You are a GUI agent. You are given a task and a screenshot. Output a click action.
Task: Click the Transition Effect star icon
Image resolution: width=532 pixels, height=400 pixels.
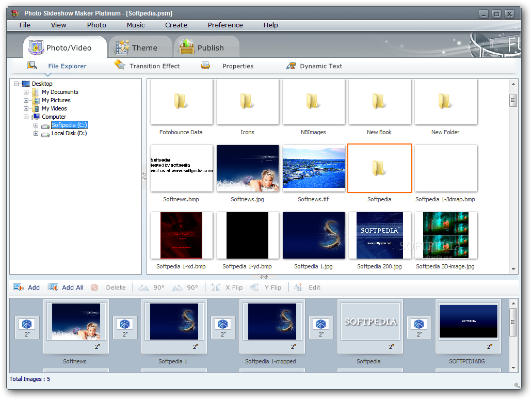pos(119,65)
